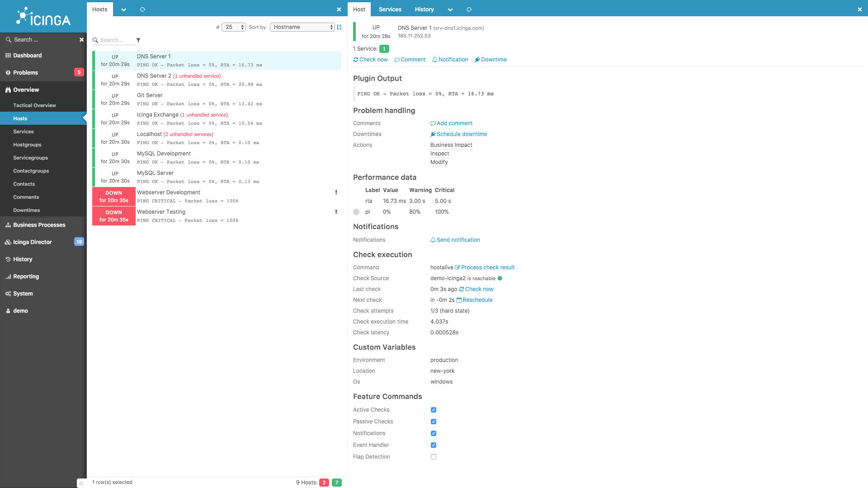Click the Icinga Director badge 18
Image resolution: width=868 pixels, height=488 pixels.
tap(79, 242)
